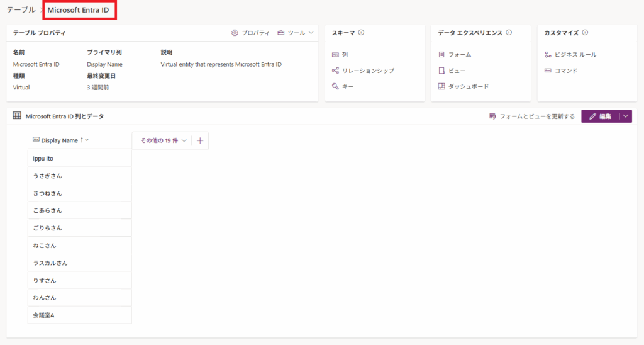Click the toolbox icon beside ツール

pyautogui.click(x=281, y=33)
